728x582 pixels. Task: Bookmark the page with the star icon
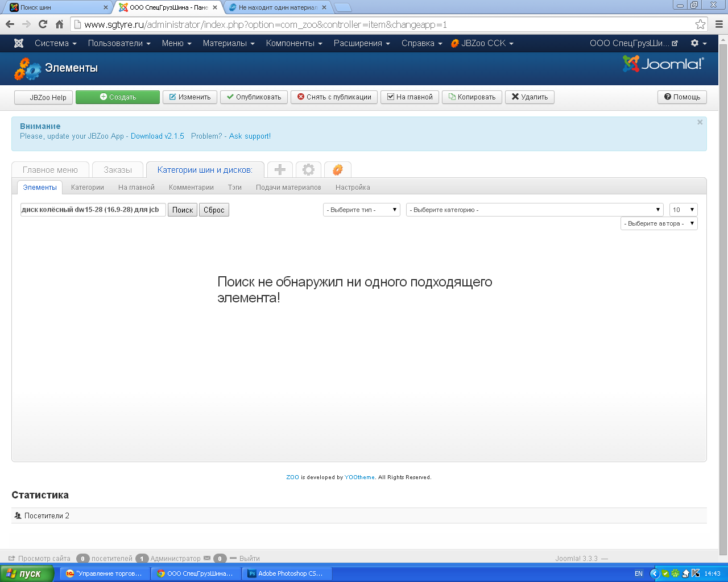pos(700,24)
